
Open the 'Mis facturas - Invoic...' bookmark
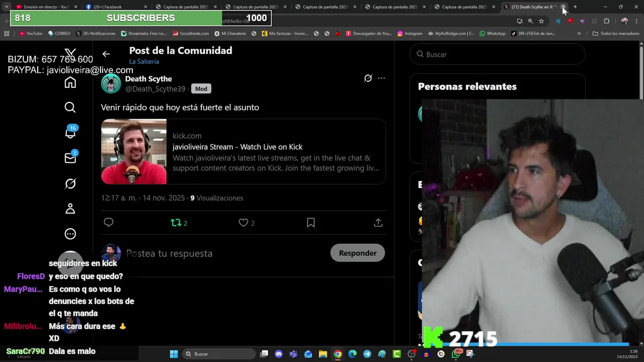[x=285, y=34]
